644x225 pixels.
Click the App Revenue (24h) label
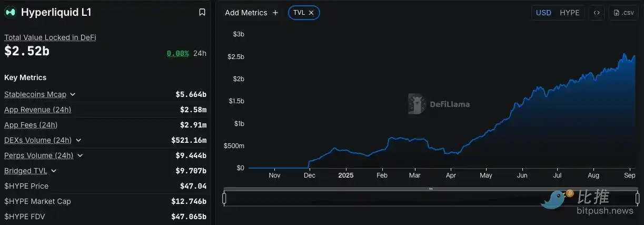click(x=37, y=110)
